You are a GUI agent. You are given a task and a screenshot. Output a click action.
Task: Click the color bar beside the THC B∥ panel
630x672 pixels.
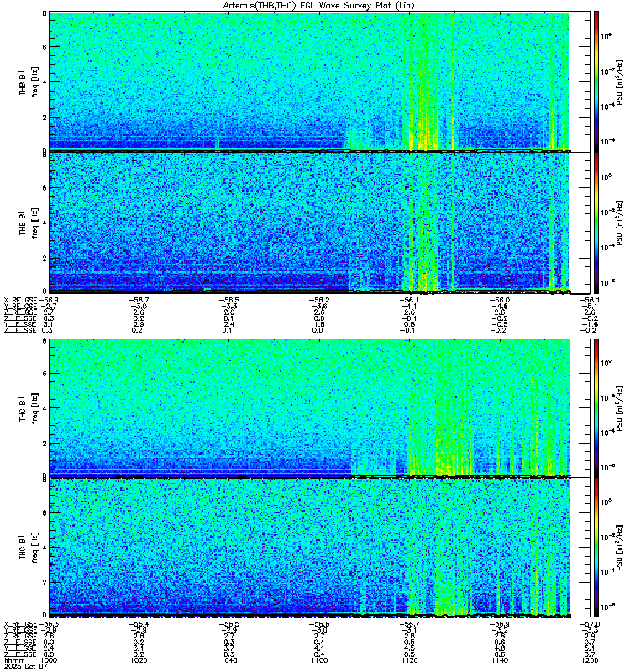(x=596, y=548)
